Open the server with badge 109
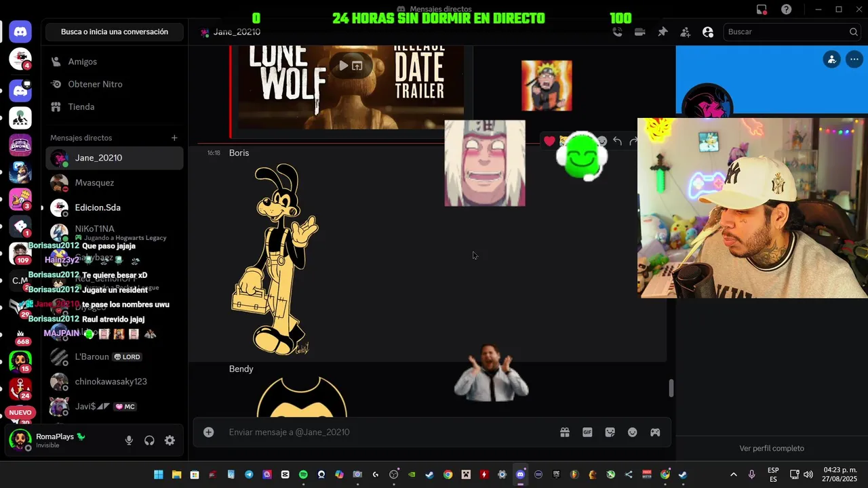This screenshot has height=488, width=868. tap(20, 253)
